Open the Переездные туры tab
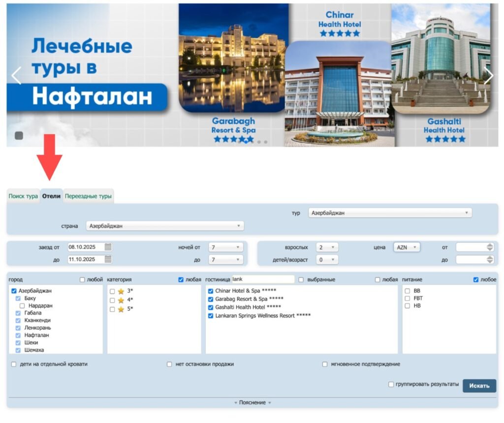504x423 pixels. point(89,196)
